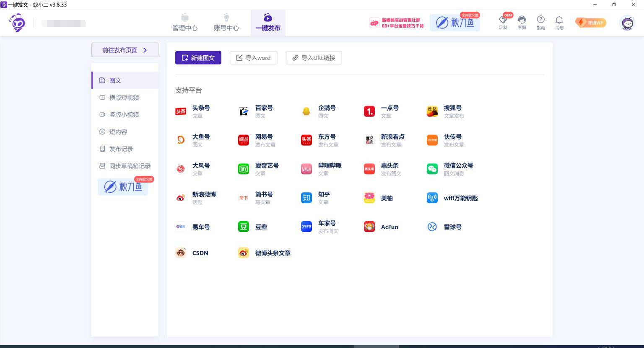This screenshot has width=644, height=348.
Task: Click the CSDN platform name
Action: tap(200, 253)
